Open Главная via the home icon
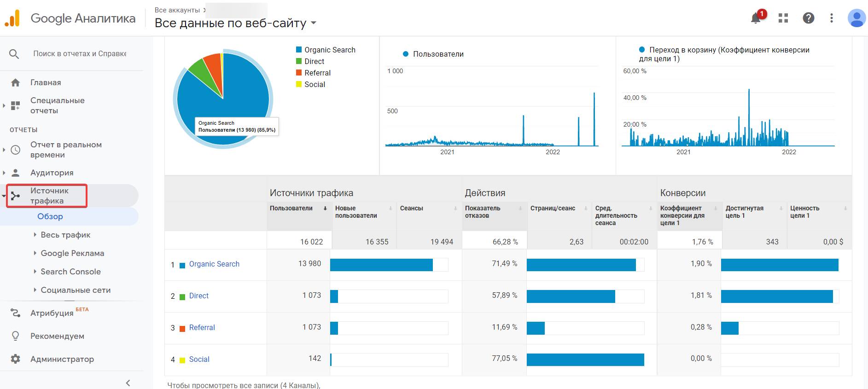The height and width of the screenshot is (389, 868). 15,82
